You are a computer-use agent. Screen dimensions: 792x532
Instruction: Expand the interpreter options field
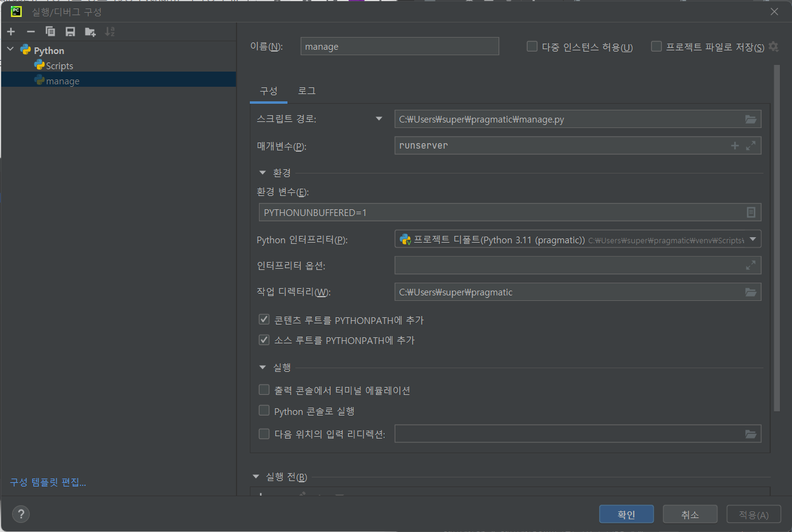[x=751, y=265]
